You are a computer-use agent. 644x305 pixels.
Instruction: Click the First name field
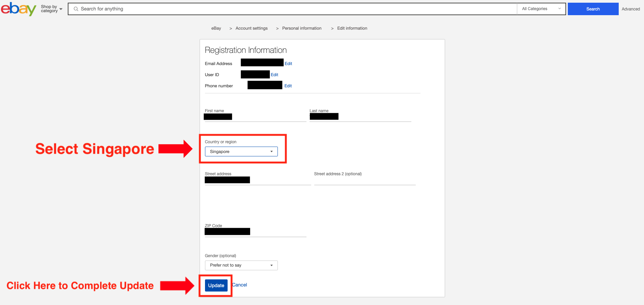255,117
